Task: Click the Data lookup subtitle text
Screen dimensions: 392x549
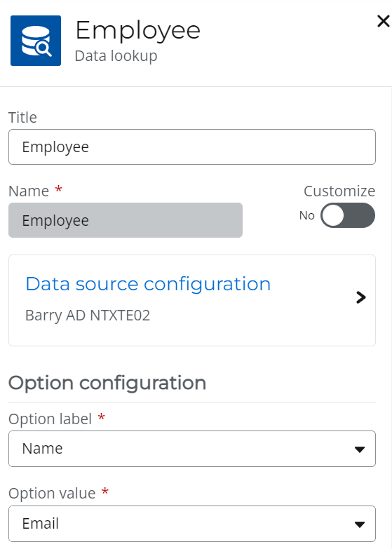Action: pos(116,56)
